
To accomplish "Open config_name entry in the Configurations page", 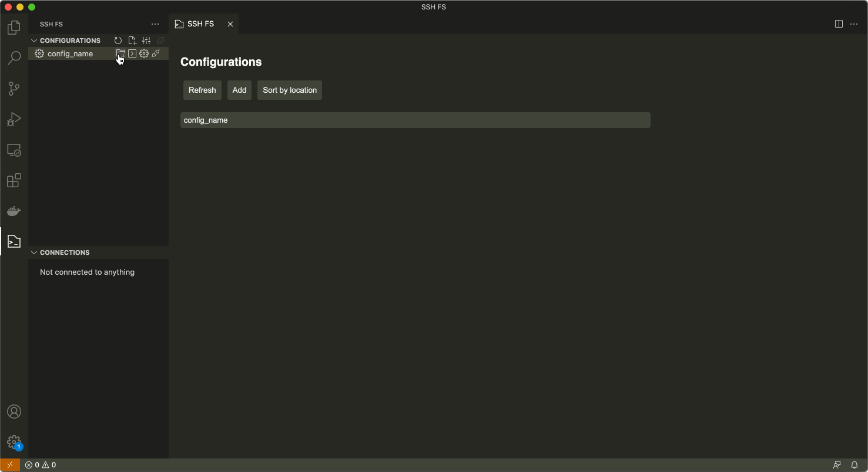I will point(415,120).
